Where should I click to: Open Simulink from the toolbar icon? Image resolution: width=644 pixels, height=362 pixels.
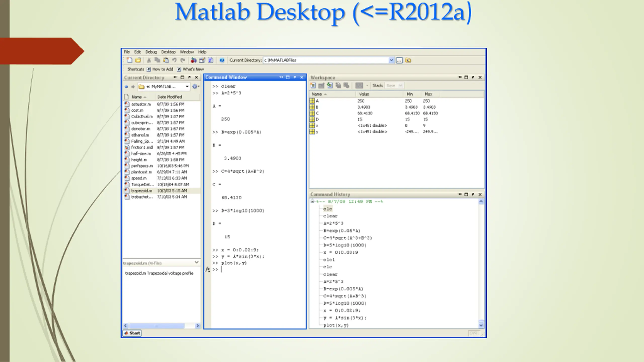193,60
